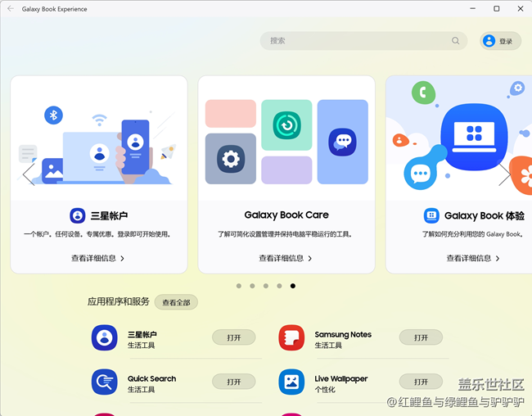Click previous carousel arrow
The width and height of the screenshot is (532, 416).
[x=29, y=174]
